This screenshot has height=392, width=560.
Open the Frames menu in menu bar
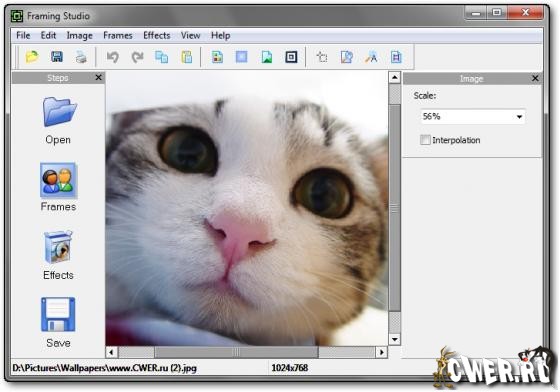[x=118, y=35]
